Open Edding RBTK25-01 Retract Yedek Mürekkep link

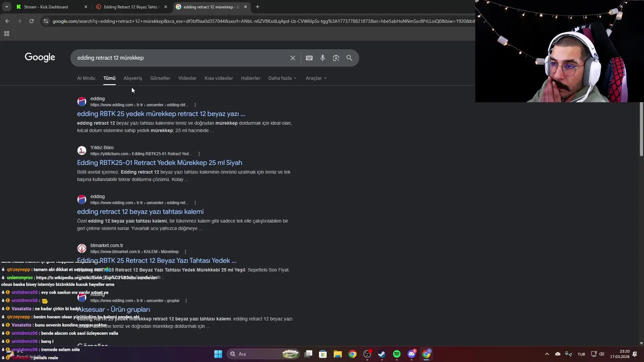click(x=159, y=162)
